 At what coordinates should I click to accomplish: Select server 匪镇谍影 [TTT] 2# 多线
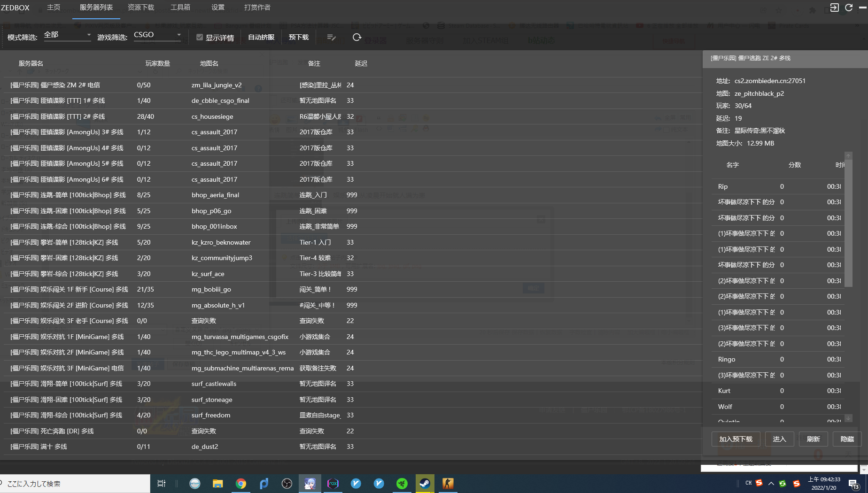pyautogui.click(x=352, y=116)
